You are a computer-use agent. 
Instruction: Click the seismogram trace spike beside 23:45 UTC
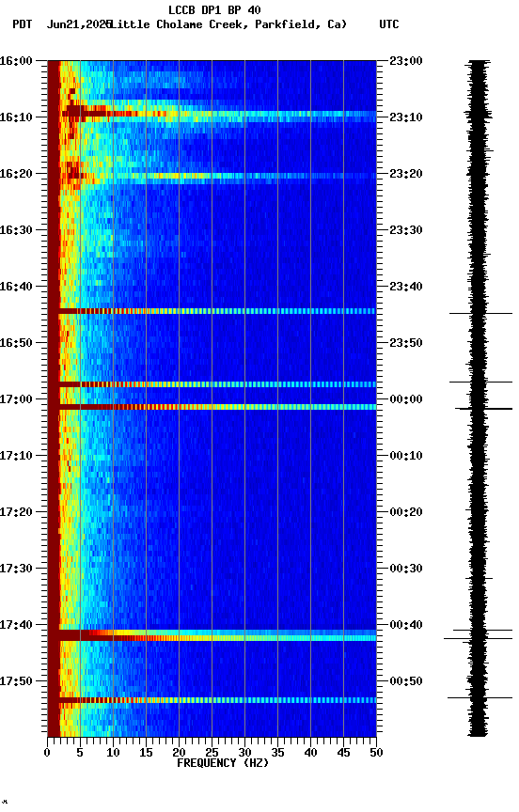click(480, 313)
